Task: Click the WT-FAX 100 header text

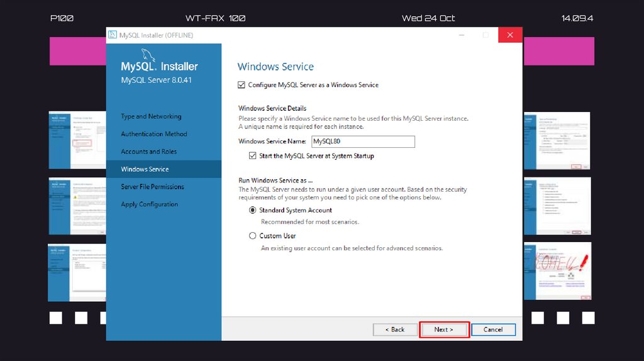Action: coord(215,18)
